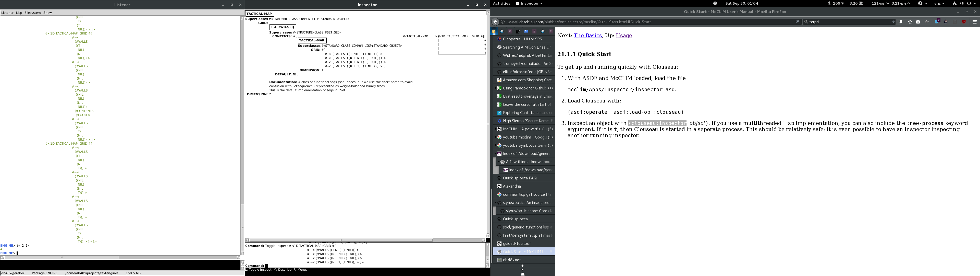Add a new tab with plus button

tap(523, 266)
